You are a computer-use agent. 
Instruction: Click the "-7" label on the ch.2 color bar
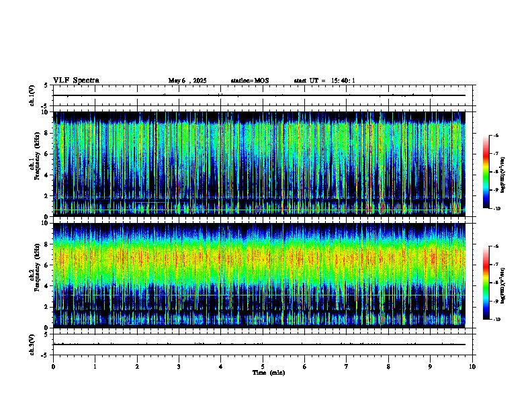[496, 265]
